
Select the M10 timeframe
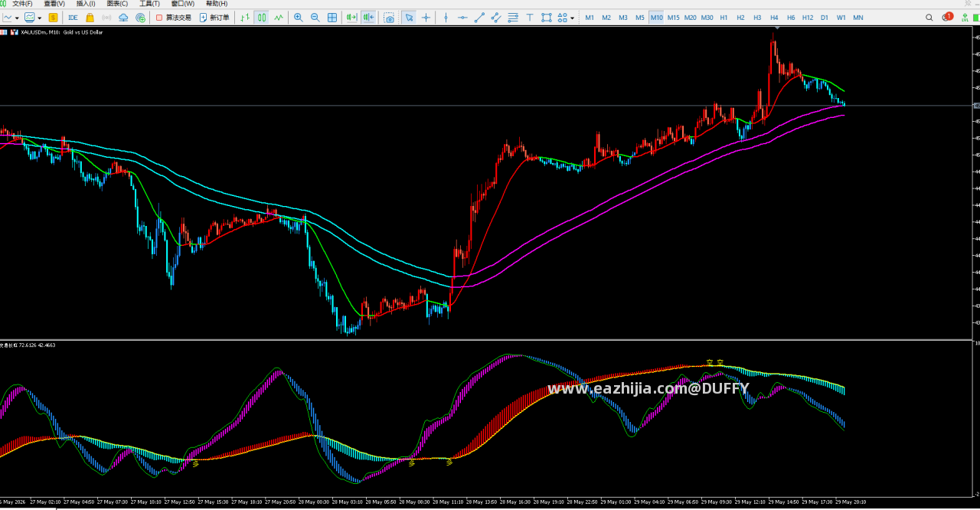(657, 18)
